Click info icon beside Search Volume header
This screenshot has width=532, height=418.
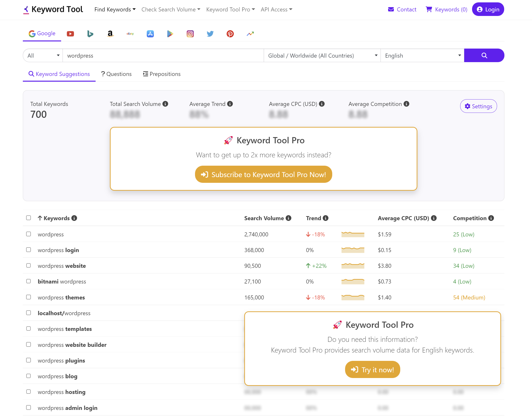tap(288, 218)
